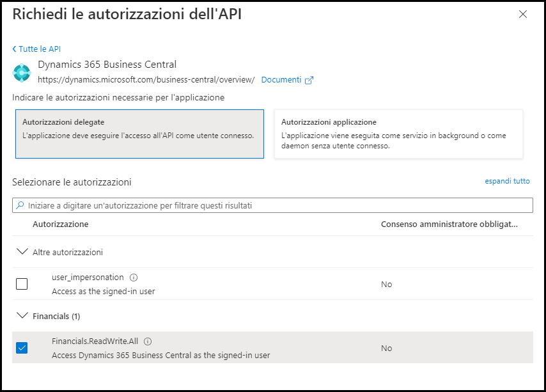Click the Financials.ReadWrite.All permission row text
This screenshot has height=392, width=546.
pyautogui.click(x=95, y=341)
